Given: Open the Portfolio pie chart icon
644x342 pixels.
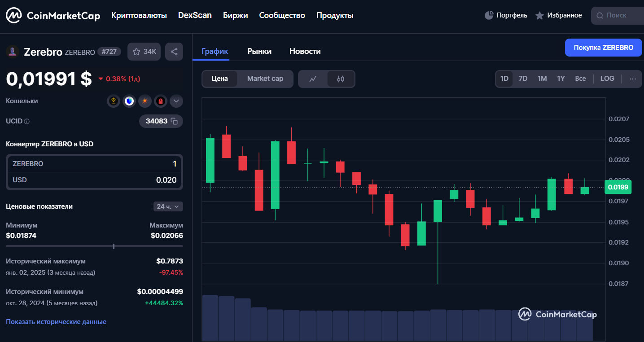Looking at the screenshot, I should pos(489,15).
